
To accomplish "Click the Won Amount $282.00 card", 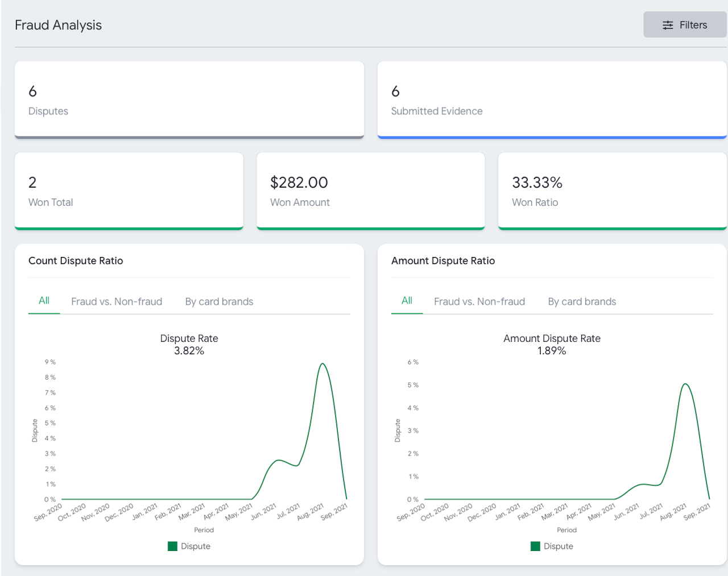I will pyautogui.click(x=370, y=190).
